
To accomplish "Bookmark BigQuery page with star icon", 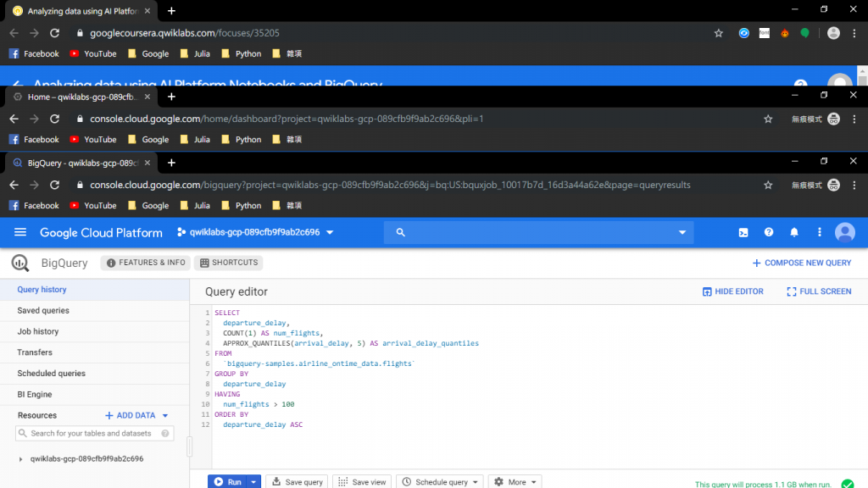I will pyautogui.click(x=768, y=186).
